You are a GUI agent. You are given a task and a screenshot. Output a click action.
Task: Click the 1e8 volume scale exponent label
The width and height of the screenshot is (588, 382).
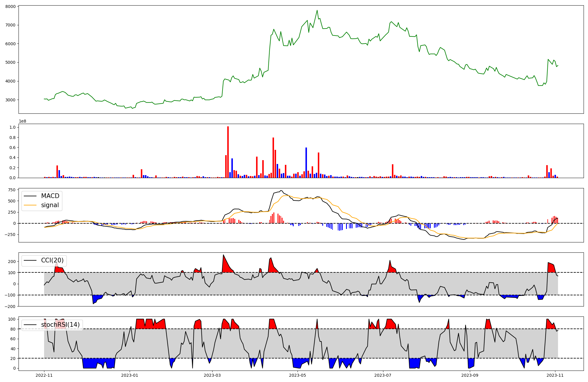(22, 121)
